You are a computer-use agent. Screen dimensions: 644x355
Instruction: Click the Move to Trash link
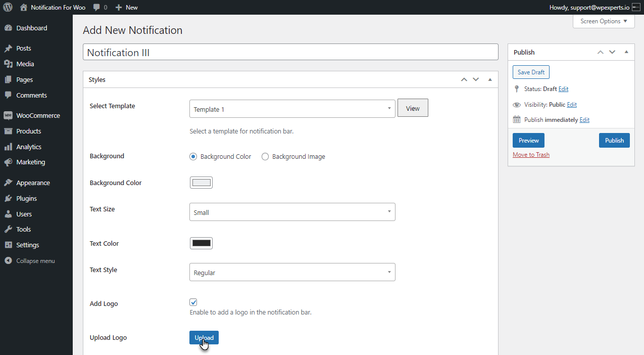[531, 155]
